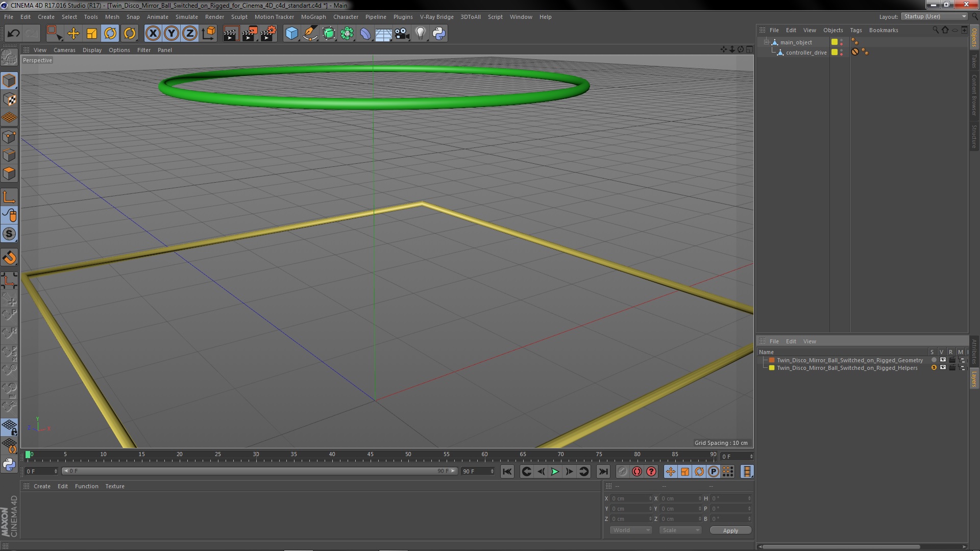This screenshot has width=980, height=551.
Task: Toggle coordinate system world/object icon
Action: (208, 34)
